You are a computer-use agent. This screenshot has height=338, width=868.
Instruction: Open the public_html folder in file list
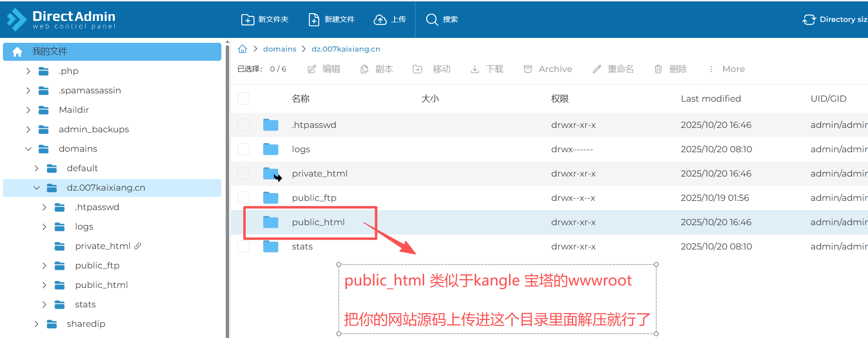[318, 222]
